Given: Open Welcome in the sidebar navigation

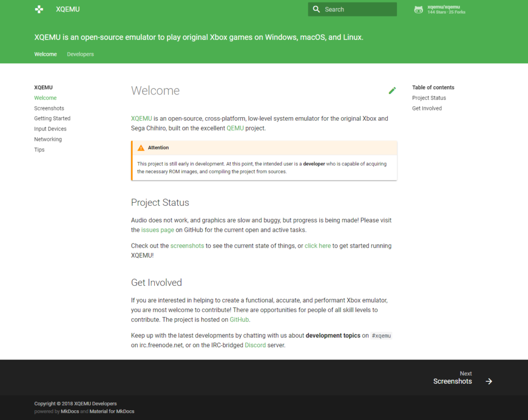Looking at the screenshot, I should click(x=45, y=98).
